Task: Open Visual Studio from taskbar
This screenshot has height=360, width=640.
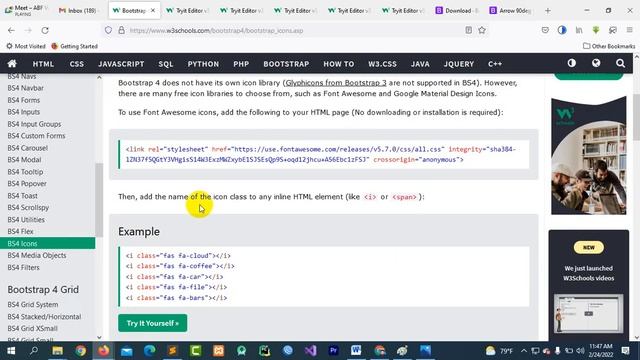Action: pyautogui.click(x=310, y=351)
